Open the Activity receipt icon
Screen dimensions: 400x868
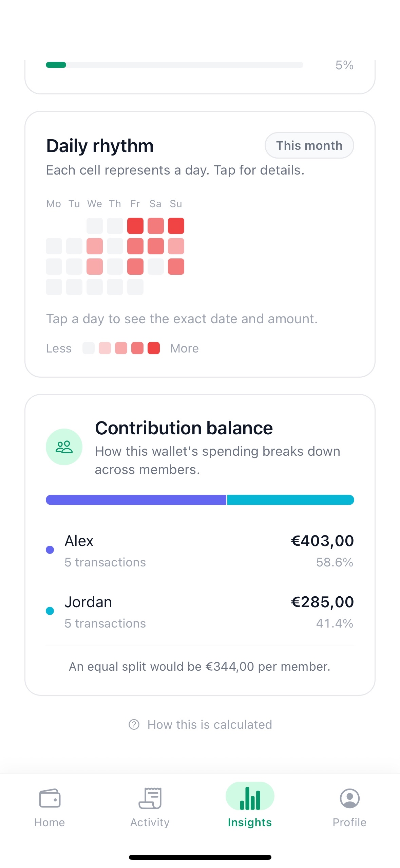150,798
